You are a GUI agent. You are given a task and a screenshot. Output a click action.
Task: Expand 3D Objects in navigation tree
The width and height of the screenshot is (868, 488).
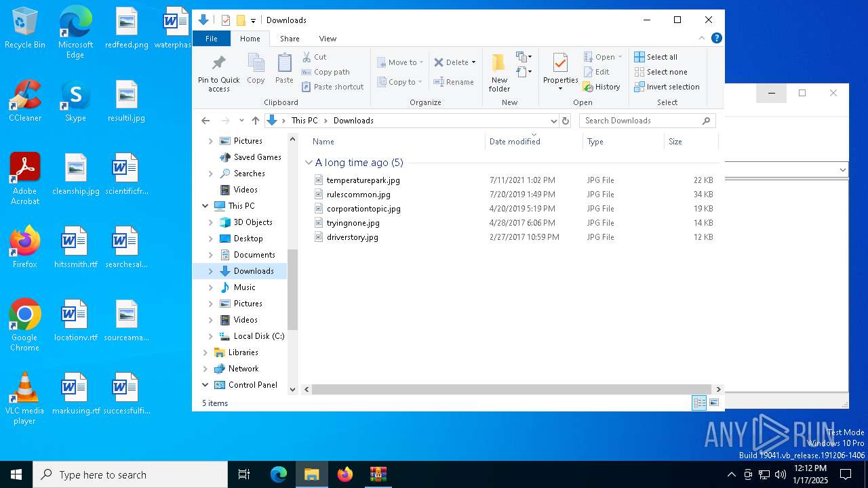coord(210,222)
